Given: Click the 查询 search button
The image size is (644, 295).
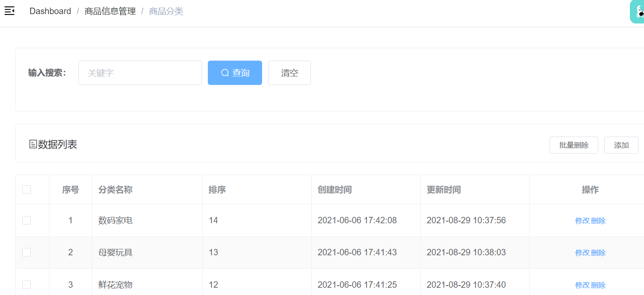Looking at the screenshot, I should click(235, 73).
